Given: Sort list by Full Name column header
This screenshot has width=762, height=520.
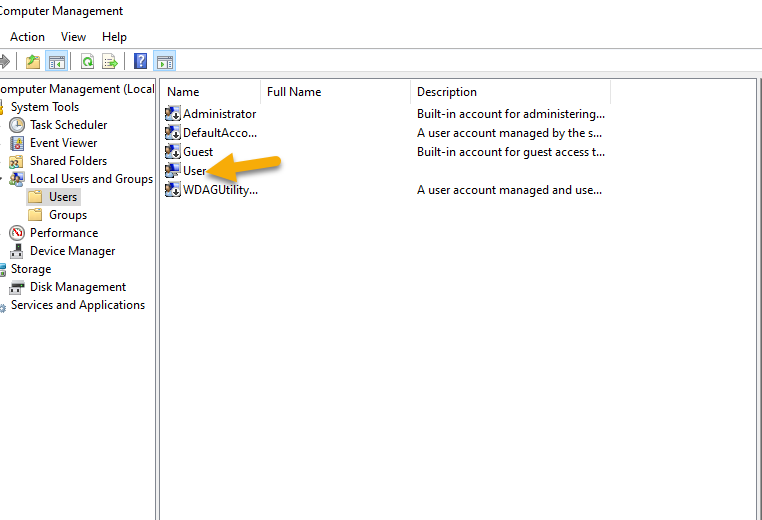Looking at the screenshot, I should click(294, 92).
